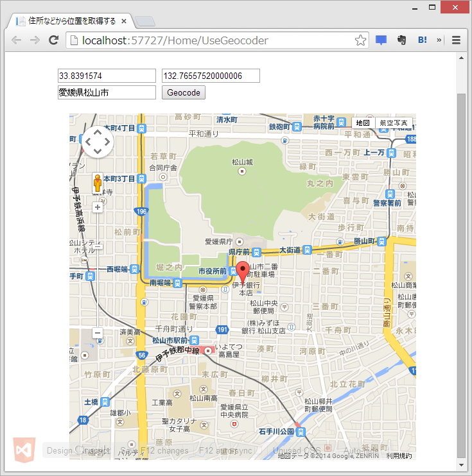Click the 愛媛県庁 landmark marker
Image resolution: width=472 pixels, height=476 pixels.
pyautogui.click(x=240, y=242)
